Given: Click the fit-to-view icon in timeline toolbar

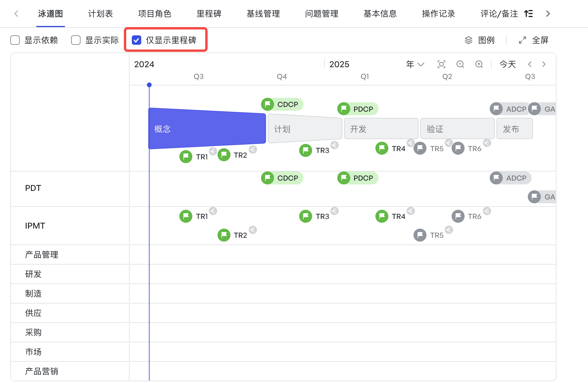Looking at the screenshot, I should (441, 64).
